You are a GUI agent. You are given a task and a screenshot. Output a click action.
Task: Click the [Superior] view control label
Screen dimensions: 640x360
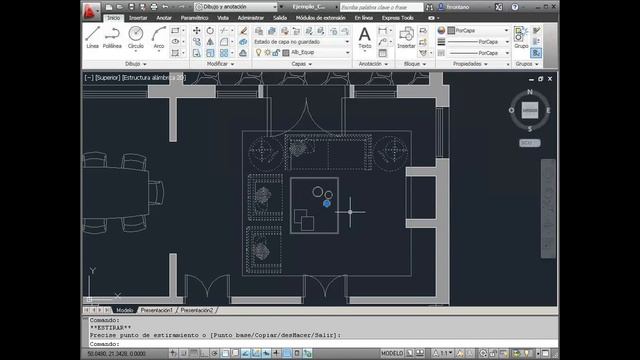[x=107, y=78]
